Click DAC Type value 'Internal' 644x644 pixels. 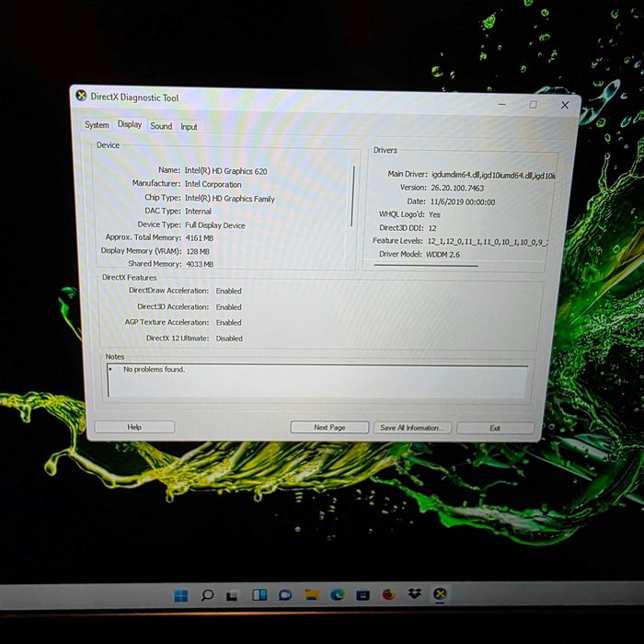(198, 211)
